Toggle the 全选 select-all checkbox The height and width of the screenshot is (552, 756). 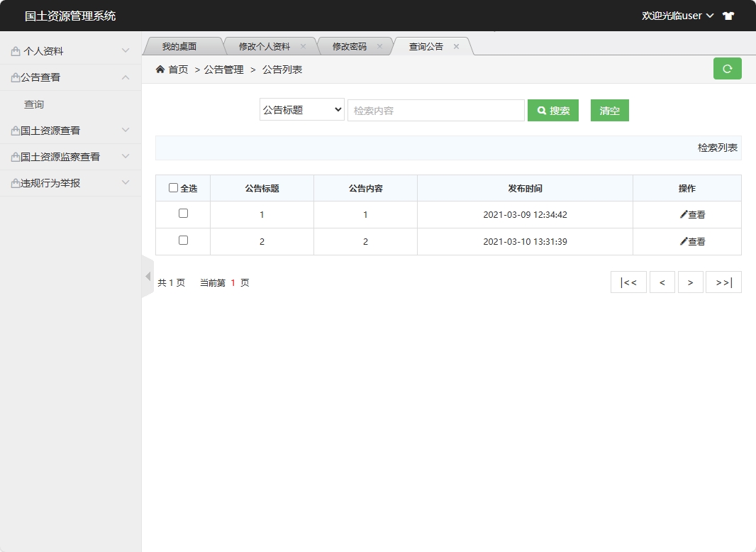(x=174, y=188)
